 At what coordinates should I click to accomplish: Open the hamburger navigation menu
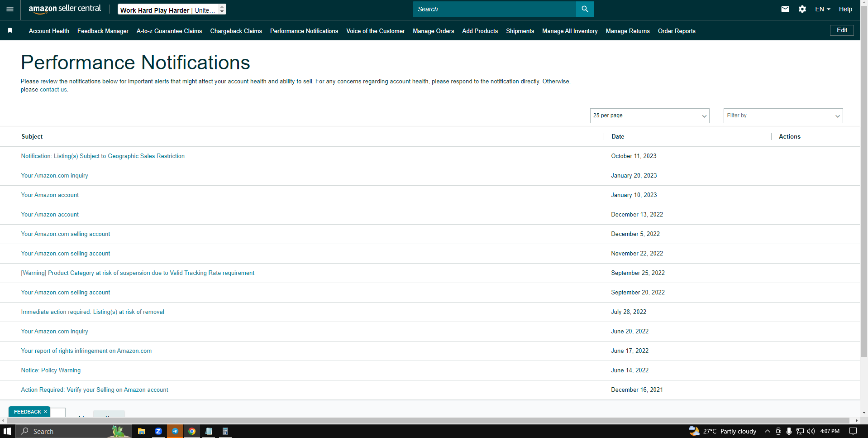tap(10, 9)
